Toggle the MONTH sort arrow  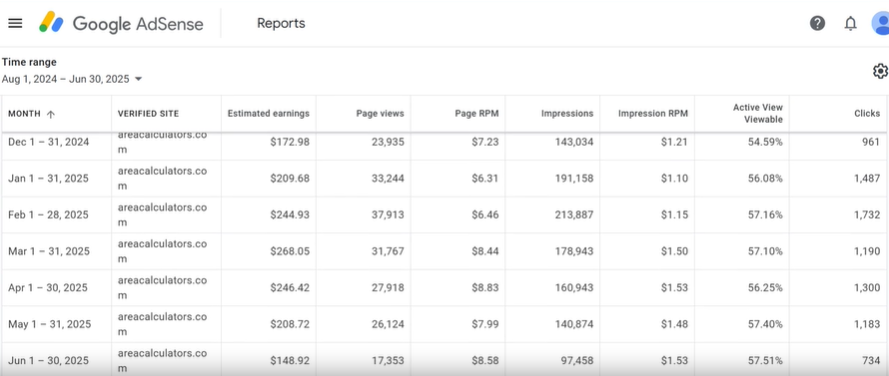[50, 114]
